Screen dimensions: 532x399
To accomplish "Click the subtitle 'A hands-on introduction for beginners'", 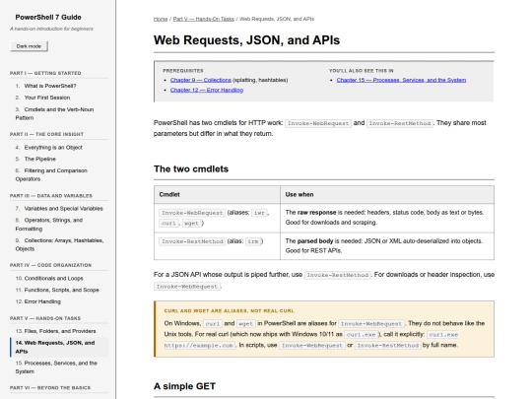I will point(51,29).
